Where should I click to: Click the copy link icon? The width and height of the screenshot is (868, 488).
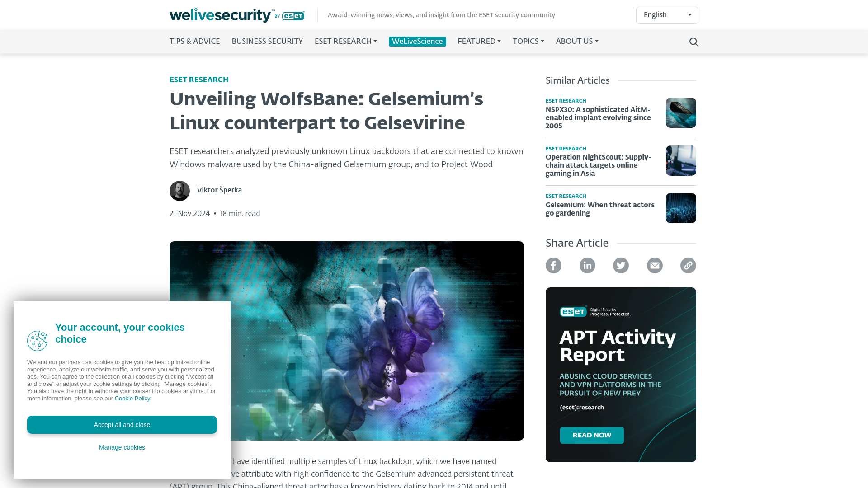tap(688, 265)
